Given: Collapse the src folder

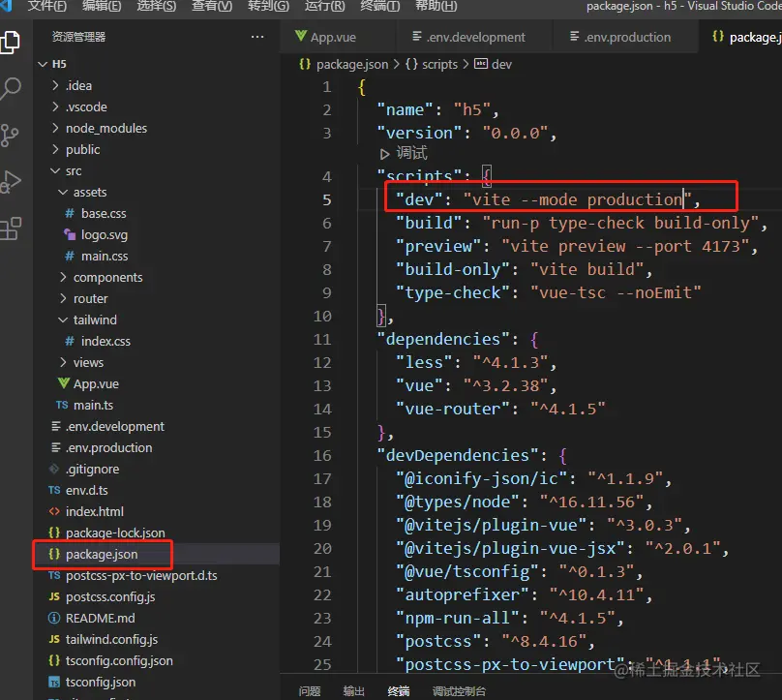Looking at the screenshot, I should [55, 170].
